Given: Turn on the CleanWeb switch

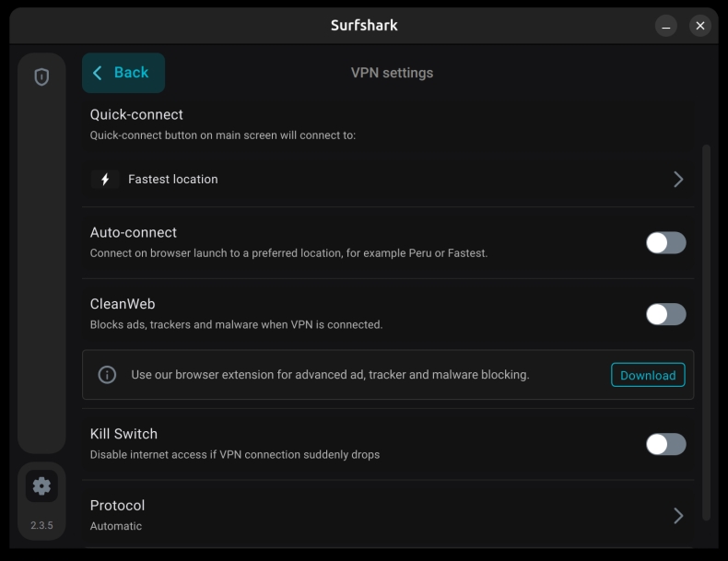Looking at the screenshot, I should pyautogui.click(x=665, y=314).
